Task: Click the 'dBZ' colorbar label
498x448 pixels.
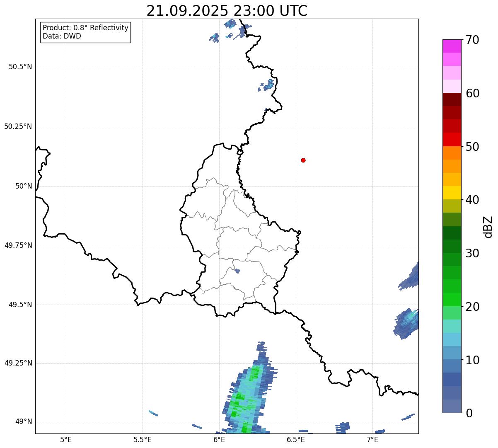Action: tap(488, 227)
